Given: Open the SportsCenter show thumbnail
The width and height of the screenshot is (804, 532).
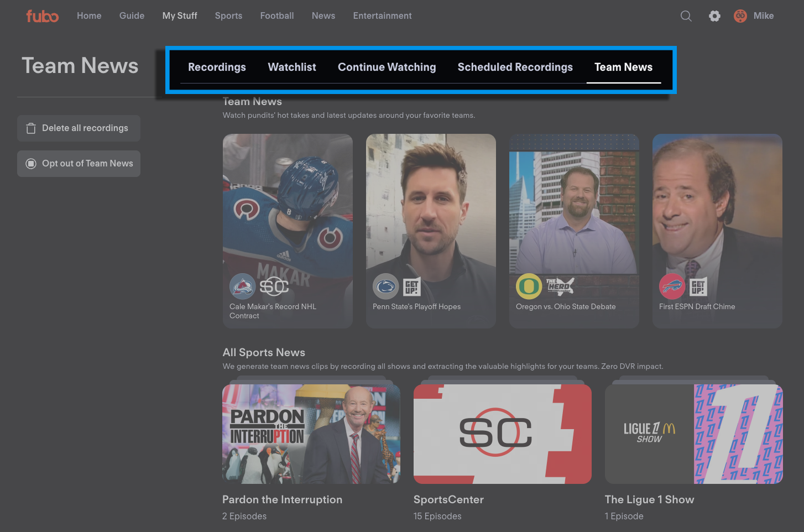Looking at the screenshot, I should 503,434.
